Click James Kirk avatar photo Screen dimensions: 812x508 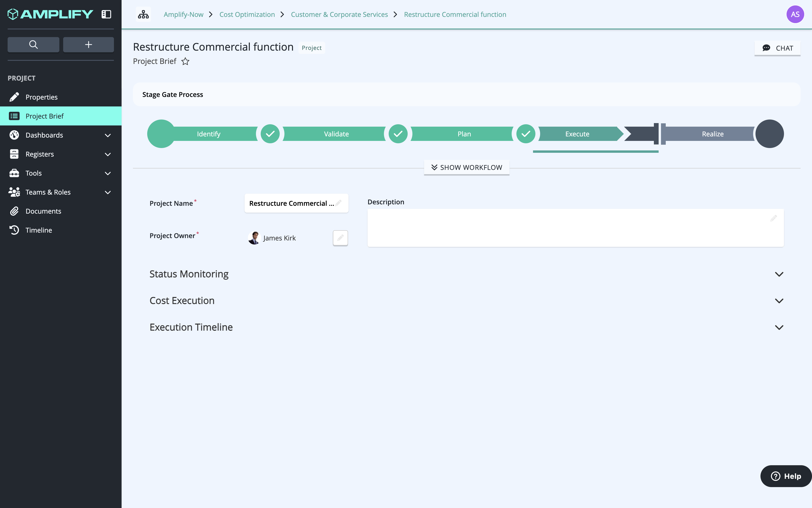point(254,238)
